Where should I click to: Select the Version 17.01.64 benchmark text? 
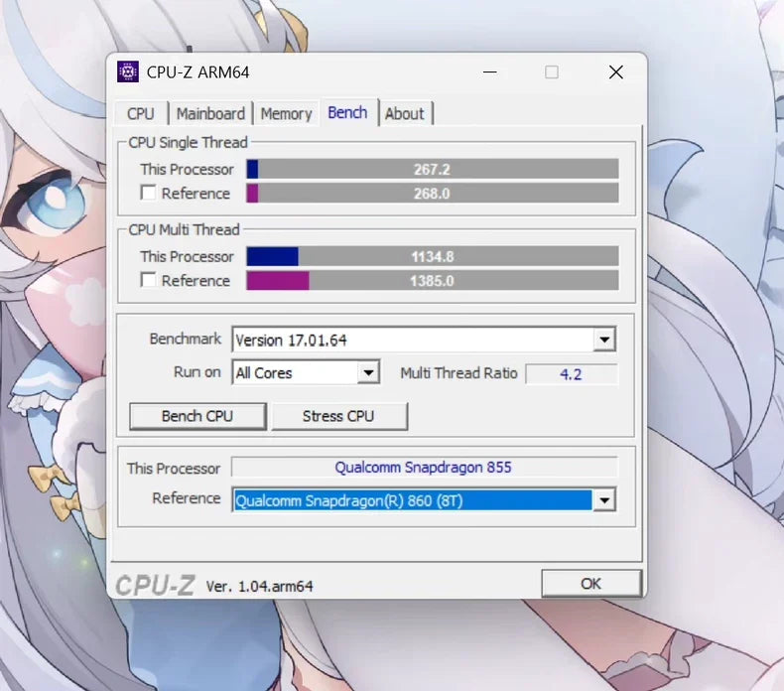pos(291,341)
